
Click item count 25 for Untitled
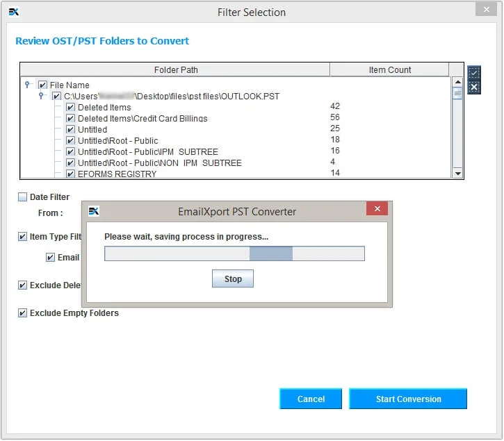pyautogui.click(x=335, y=128)
